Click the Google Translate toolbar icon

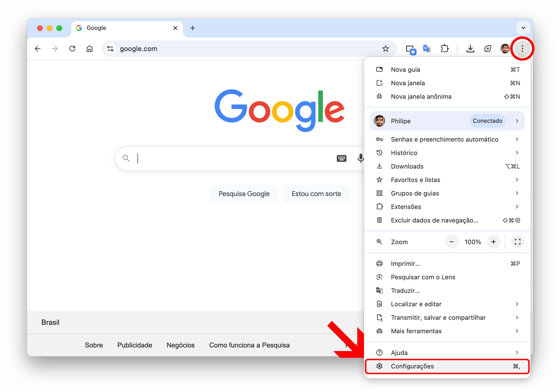coord(427,49)
